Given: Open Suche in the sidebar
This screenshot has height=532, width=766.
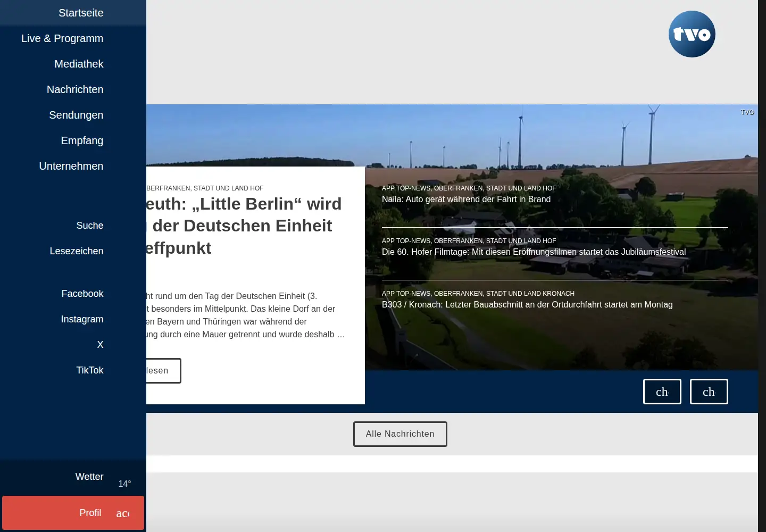Looking at the screenshot, I should (73, 226).
